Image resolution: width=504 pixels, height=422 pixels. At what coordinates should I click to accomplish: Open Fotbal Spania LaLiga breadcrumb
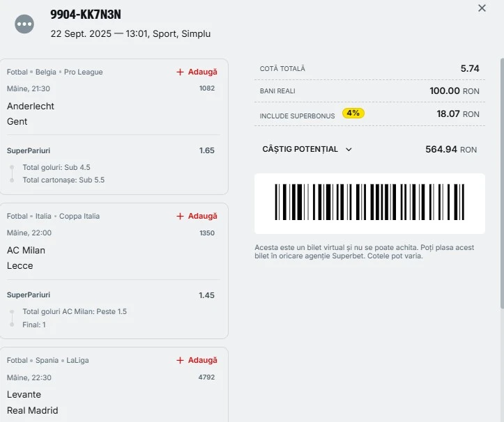47,360
